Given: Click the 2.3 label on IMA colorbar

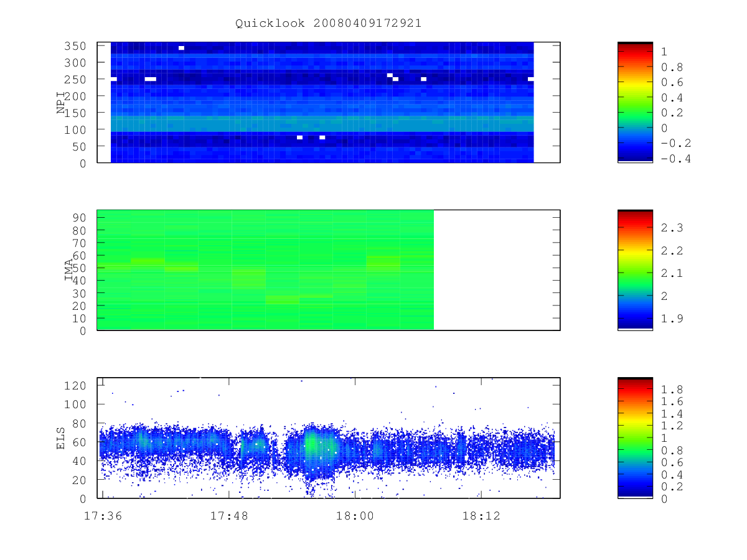Looking at the screenshot, I should coord(672,228).
